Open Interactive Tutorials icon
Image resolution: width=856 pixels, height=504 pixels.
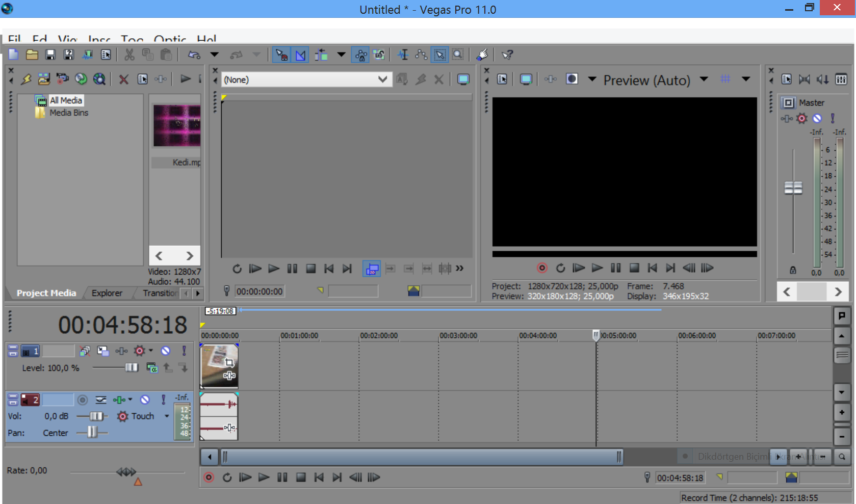[482, 55]
